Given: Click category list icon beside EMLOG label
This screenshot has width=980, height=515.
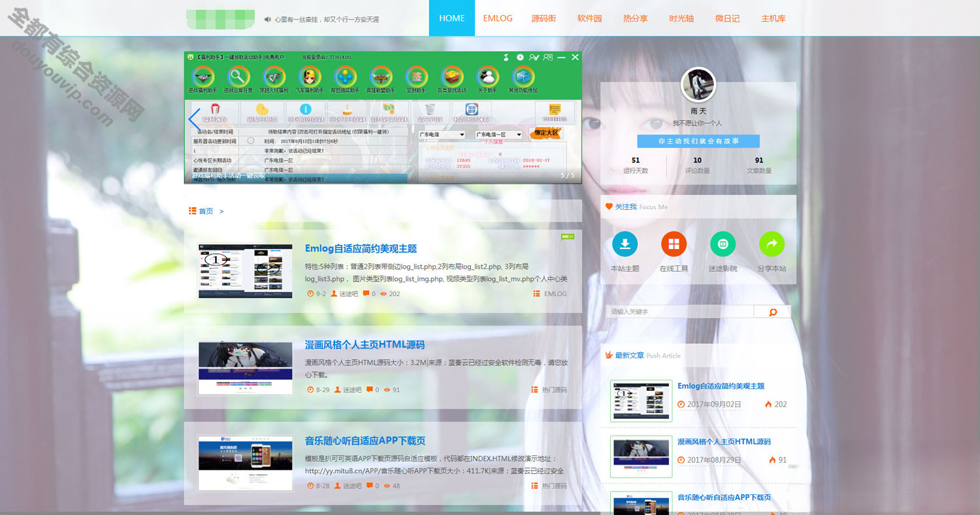Looking at the screenshot, I should (536, 293).
